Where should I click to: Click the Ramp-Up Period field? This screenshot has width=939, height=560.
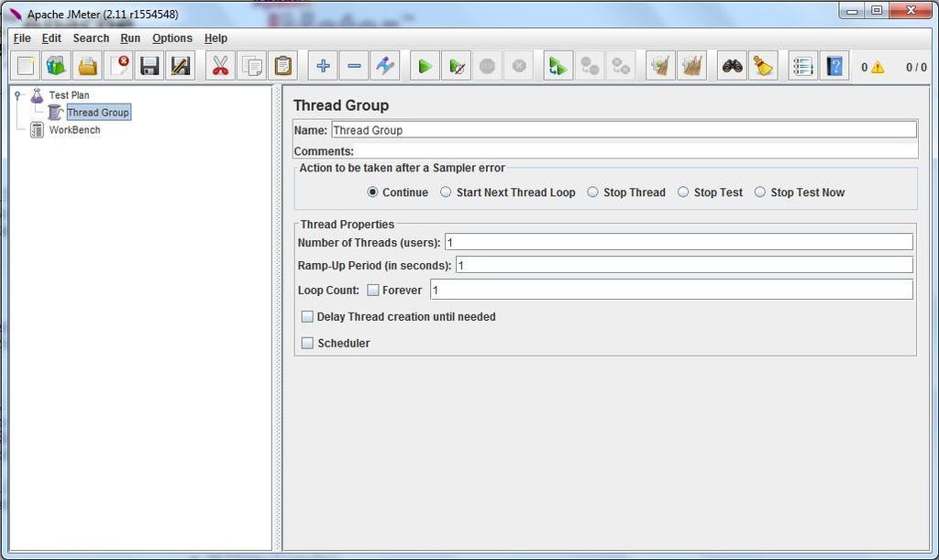coord(684,265)
